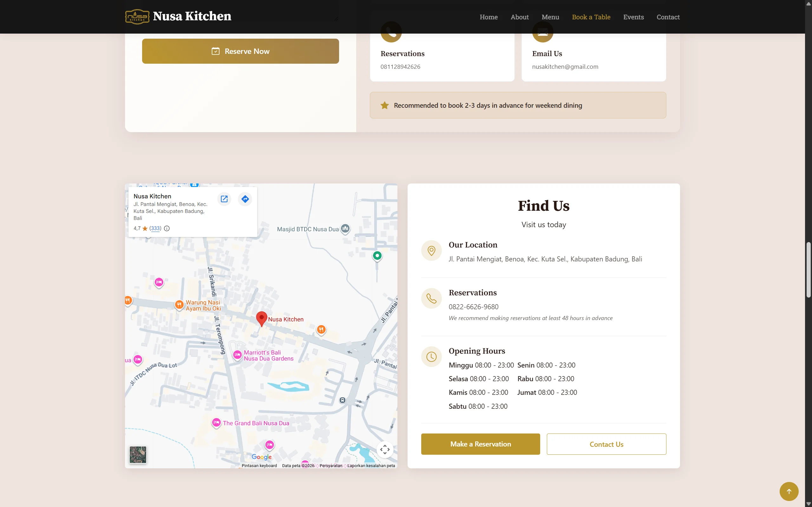Click the map camera controls icon
The image size is (812, 507).
point(385,449)
